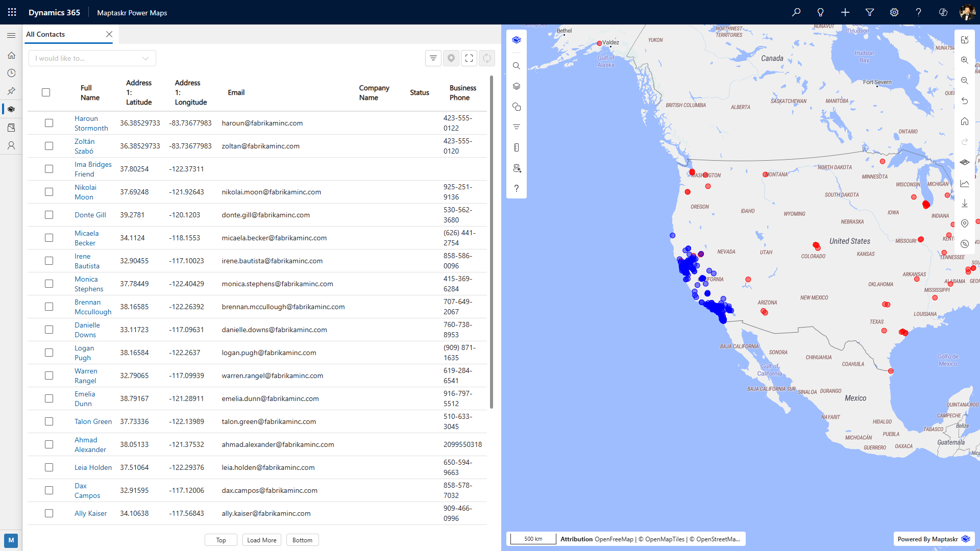The image size is (980, 551).
Task: Open the Settings gear in top bar
Action: [x=894, y=12]
